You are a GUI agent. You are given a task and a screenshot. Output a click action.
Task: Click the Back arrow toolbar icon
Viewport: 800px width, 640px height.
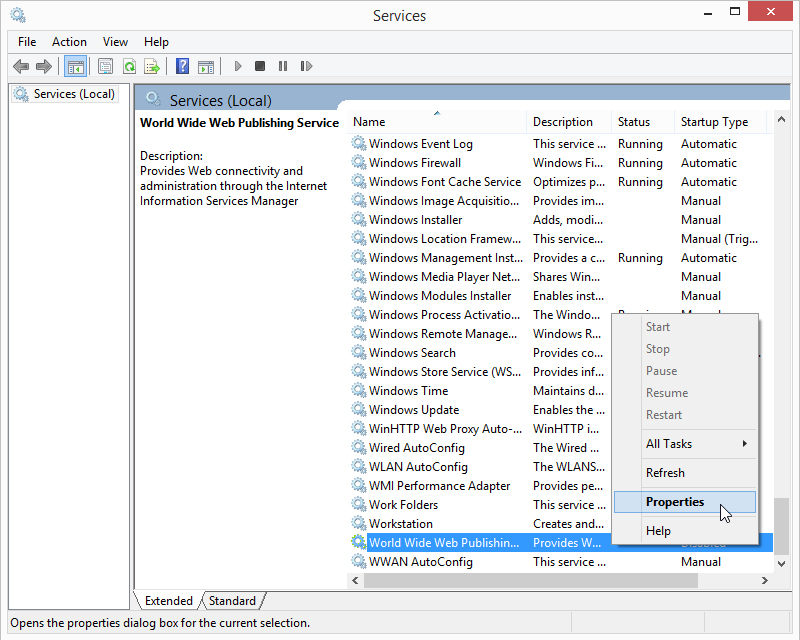coord(20,66)
